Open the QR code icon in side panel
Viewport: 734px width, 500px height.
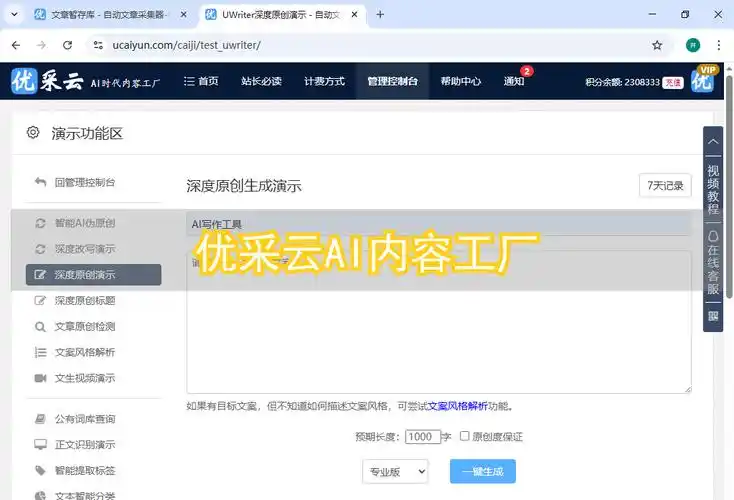click(713, 316)
